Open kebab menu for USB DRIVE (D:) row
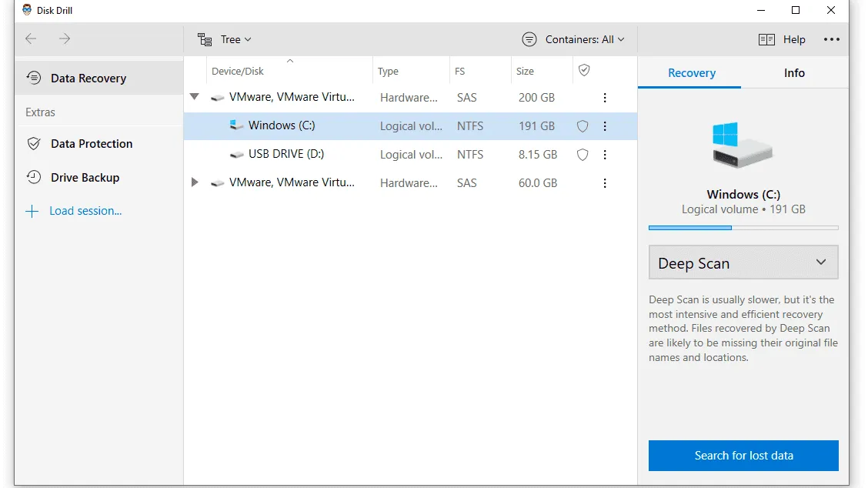This screenshot has width=868, height=488. 605,155
